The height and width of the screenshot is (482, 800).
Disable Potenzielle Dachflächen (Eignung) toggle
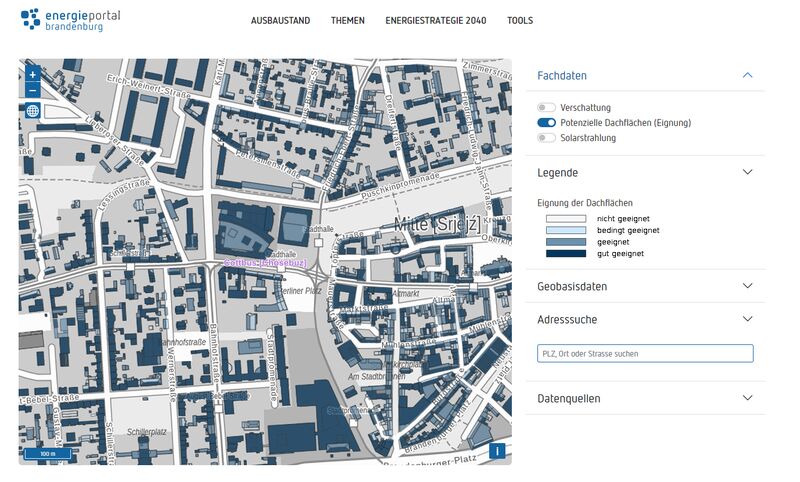click(x=546, y=123)
